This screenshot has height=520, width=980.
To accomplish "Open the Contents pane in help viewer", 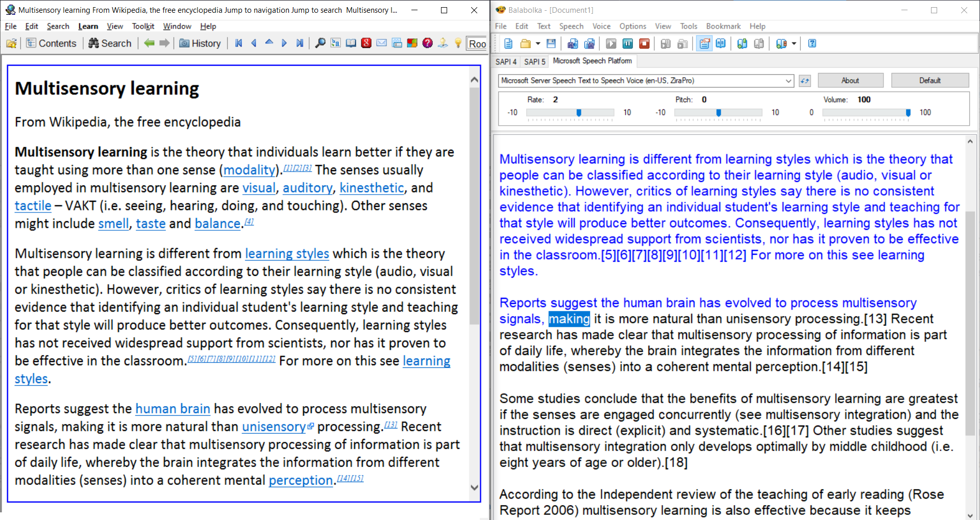I will [x=51, y=43].
